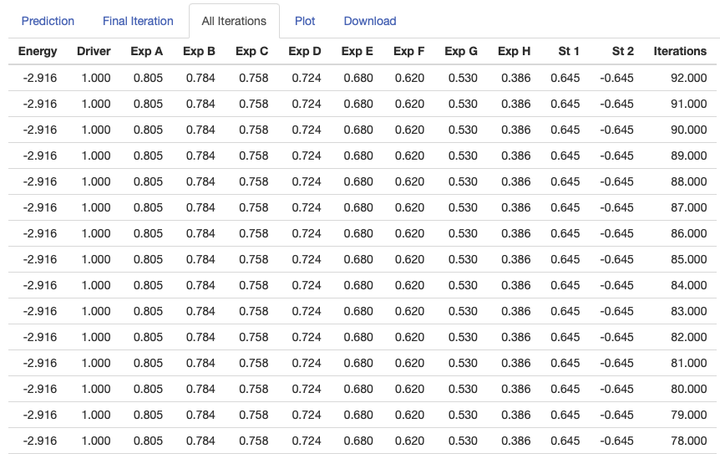Click Energy value in iteration 90.000 row
This screenshot has height=454, width=720.
[39, 129]
